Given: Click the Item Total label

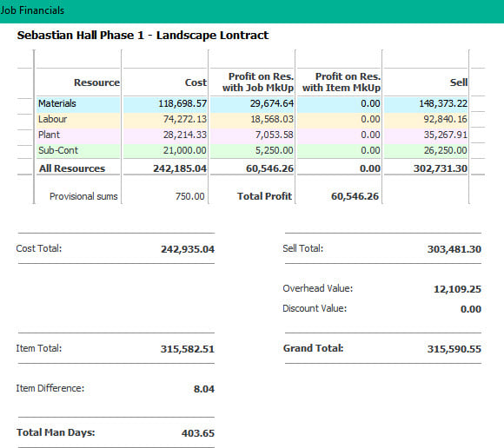Looking at the screenshot, I should pos(39,348).
